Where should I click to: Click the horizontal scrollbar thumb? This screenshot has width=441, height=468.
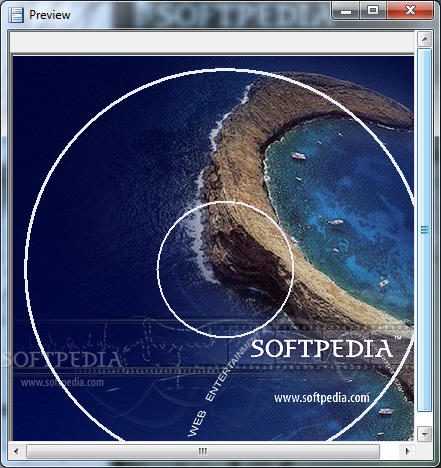point(203,451)
